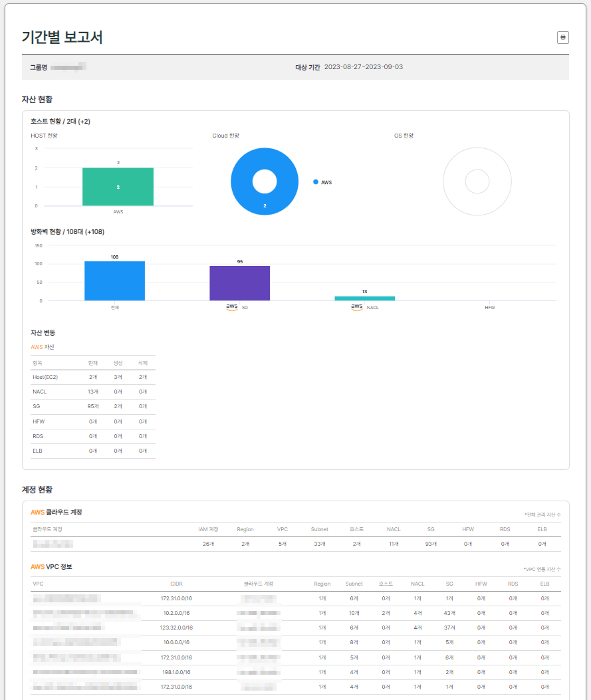Click the HFW axis label in firewall chart
The width and height of the screenshot is (591, 700).
490,308
